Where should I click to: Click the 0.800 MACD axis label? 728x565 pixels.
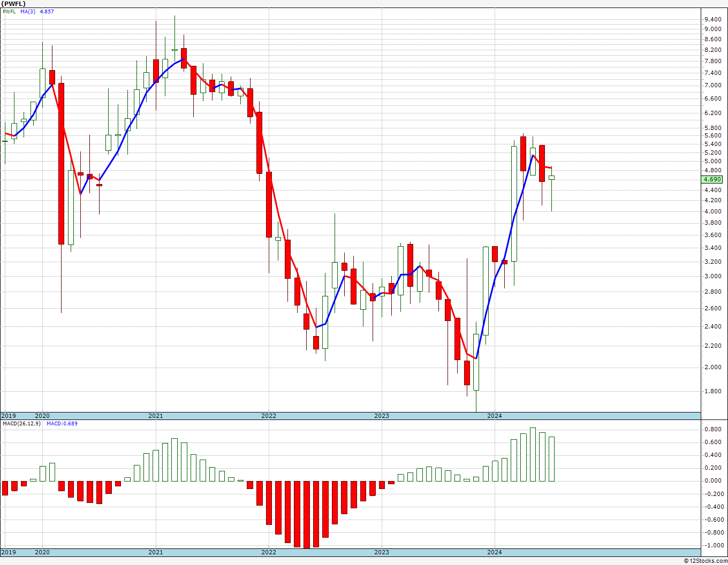tap(714, 429)
